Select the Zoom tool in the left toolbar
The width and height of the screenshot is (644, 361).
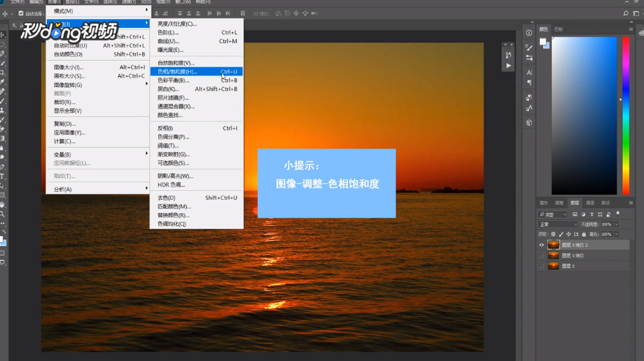click(2, 214)
